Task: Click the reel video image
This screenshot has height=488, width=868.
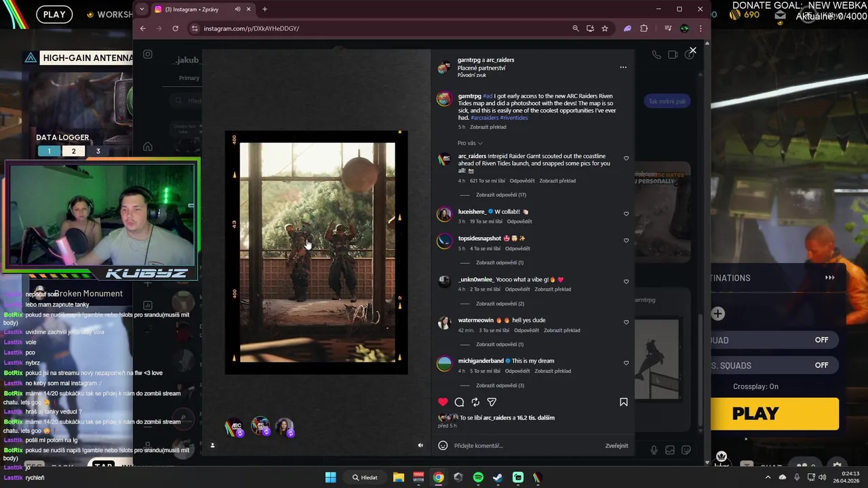Action: coord(317,252)
